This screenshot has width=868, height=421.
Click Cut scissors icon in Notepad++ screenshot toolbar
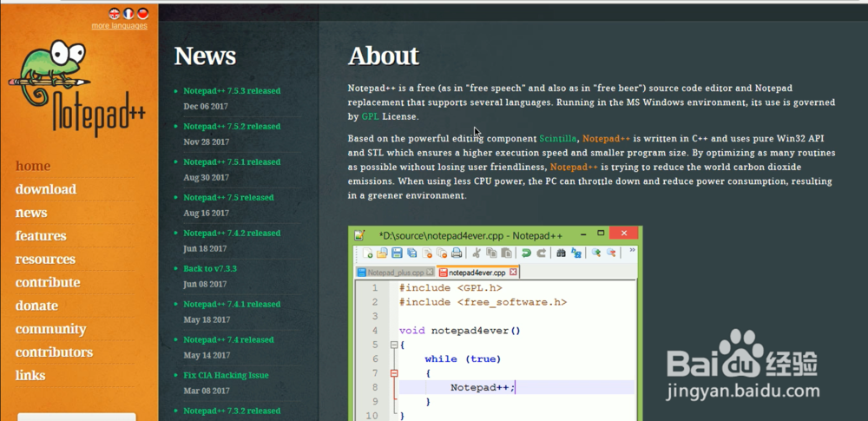[476, 253]
